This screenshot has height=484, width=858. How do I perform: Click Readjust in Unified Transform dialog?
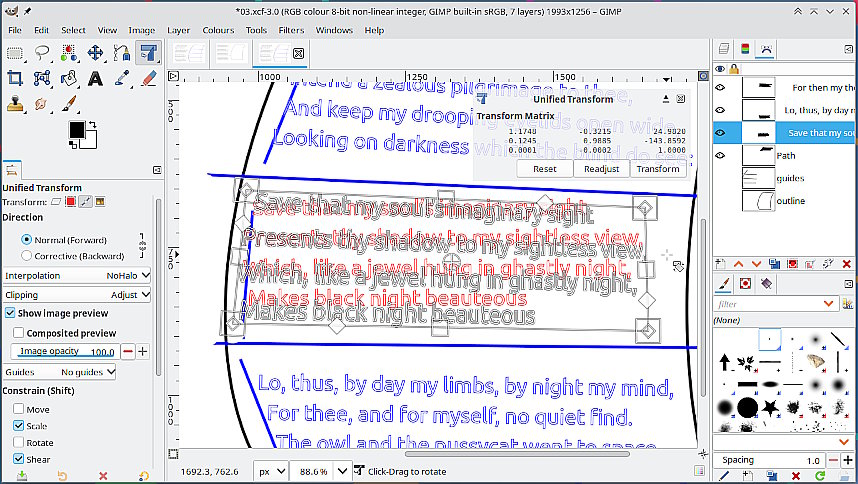click(x=601, y=169)
